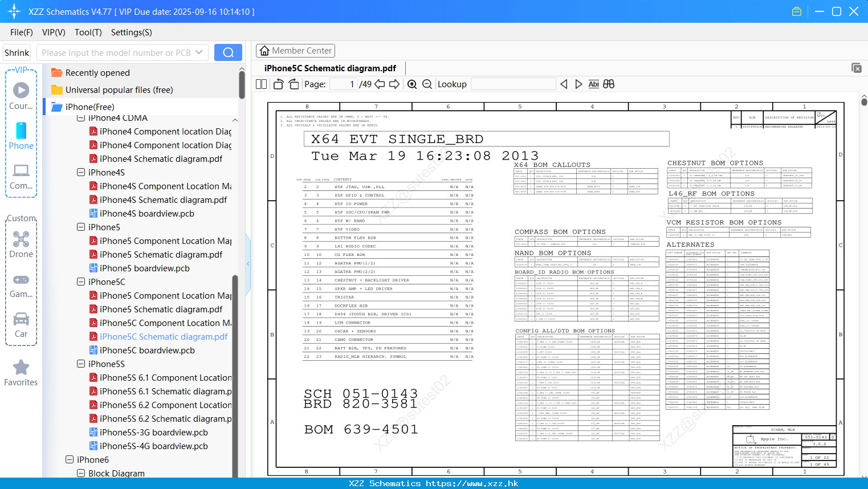Collapse the iPhone5S tree node
The width and height of the screenshot is (868, 489).
pyautogui.click(x=81, y=364)
